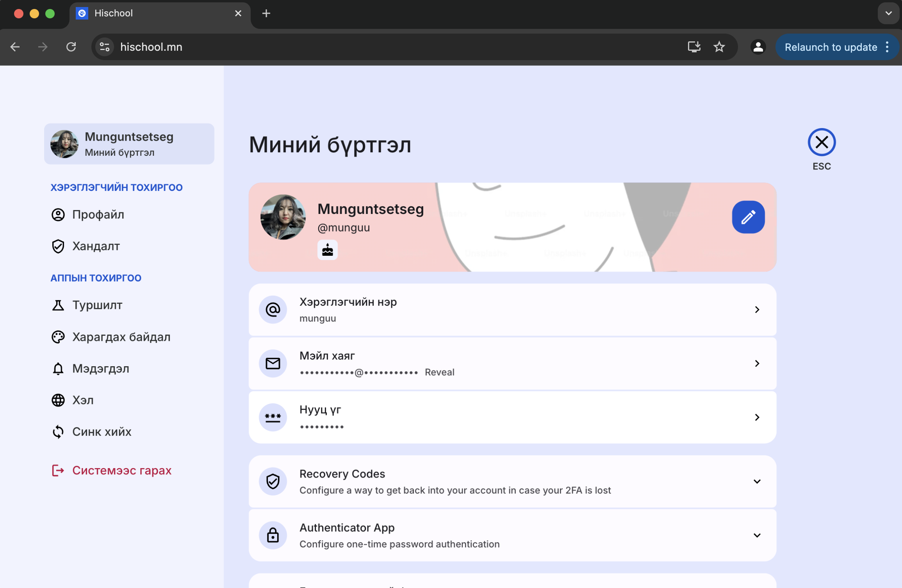The image size is (902, 588).
Task: Click the large profile photo on banner
Action: click(283, 217)
